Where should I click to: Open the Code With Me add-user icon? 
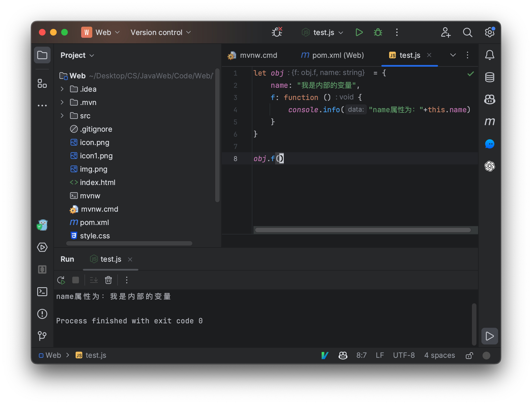click(x=446, y=32)
